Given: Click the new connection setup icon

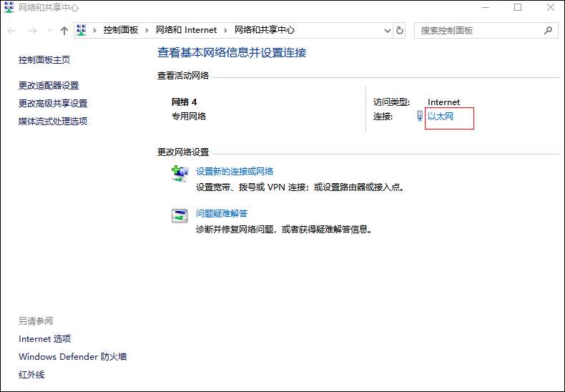Looking at the screenshot, I should [x=180, y=174].
